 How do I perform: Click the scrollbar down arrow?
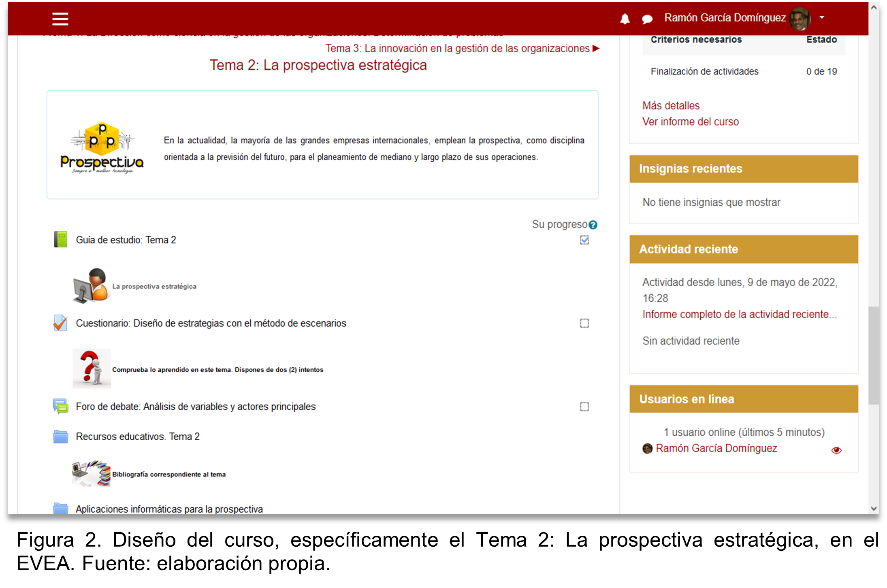point(874,508)
